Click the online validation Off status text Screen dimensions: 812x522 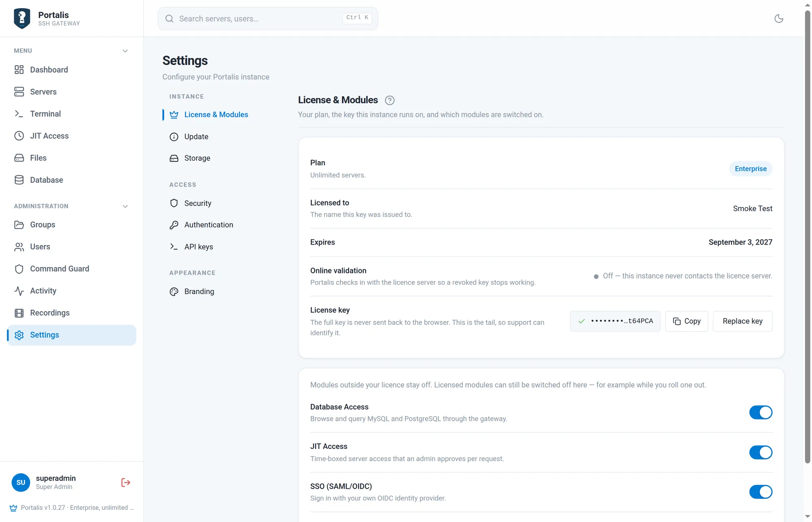pos(687,276)
